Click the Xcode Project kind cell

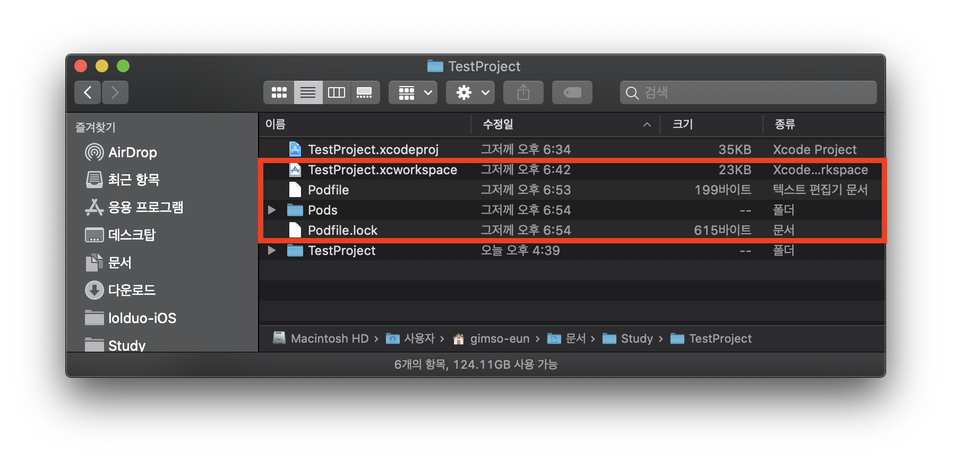click(x=814, y=150)
